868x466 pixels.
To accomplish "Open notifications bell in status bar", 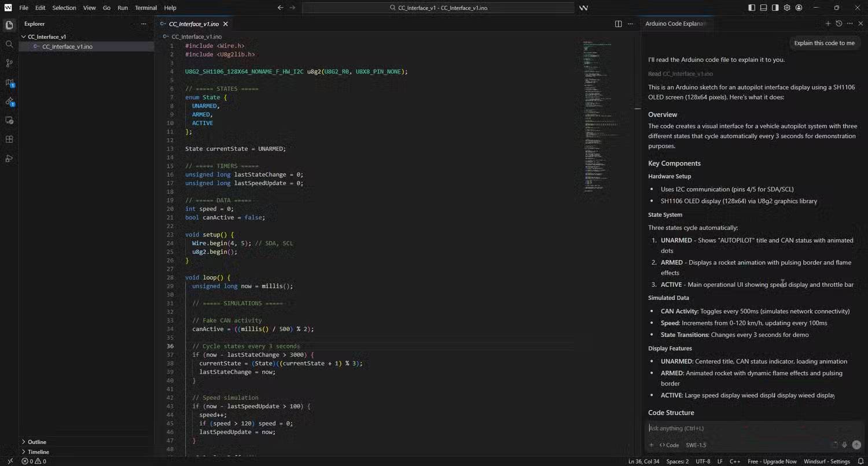I will pos(861,461).
